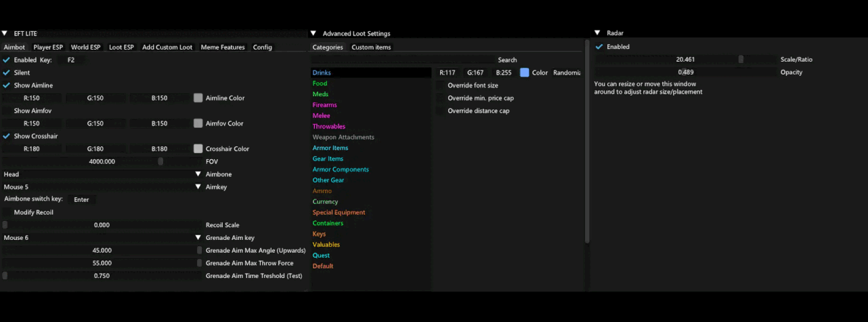Switch to the Custom items tab
Screen dimensions: 868x322
pos(371,47)
